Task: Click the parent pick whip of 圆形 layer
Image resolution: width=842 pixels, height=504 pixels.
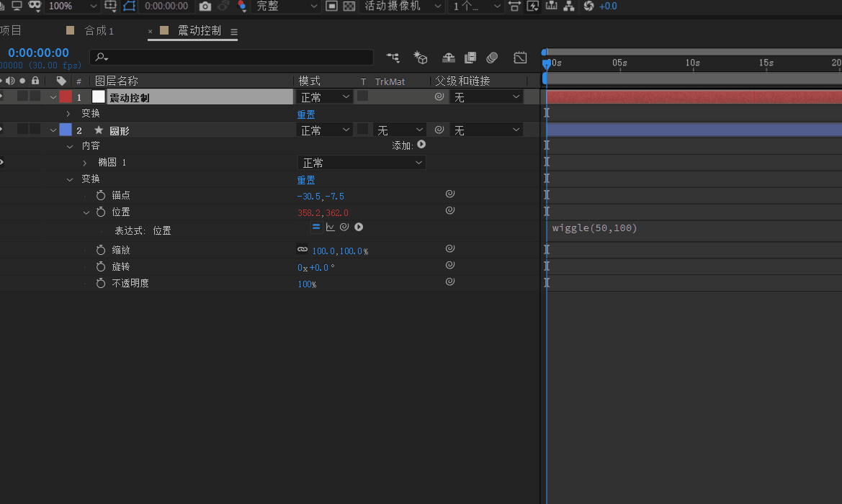Action: (439, 130)
